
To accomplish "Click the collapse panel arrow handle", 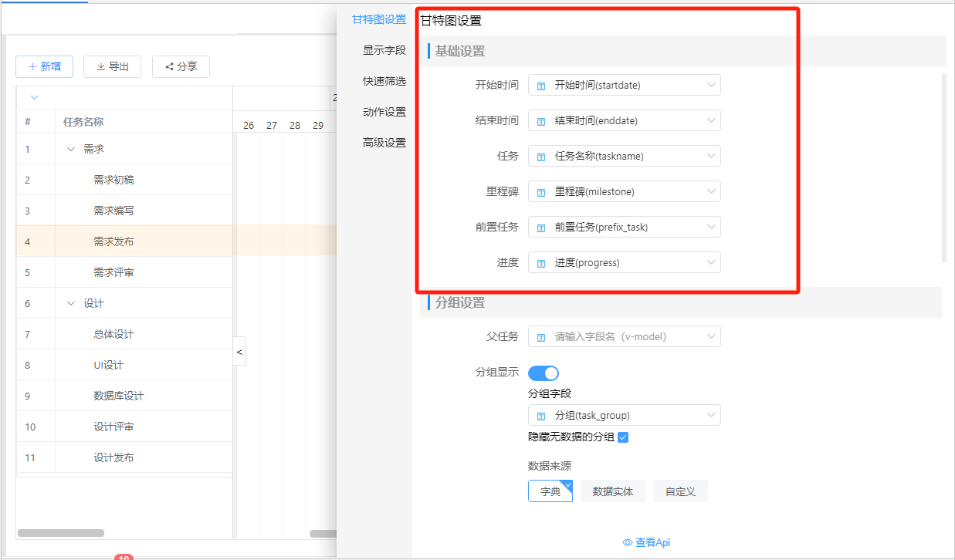I will (x=239, y=352).
